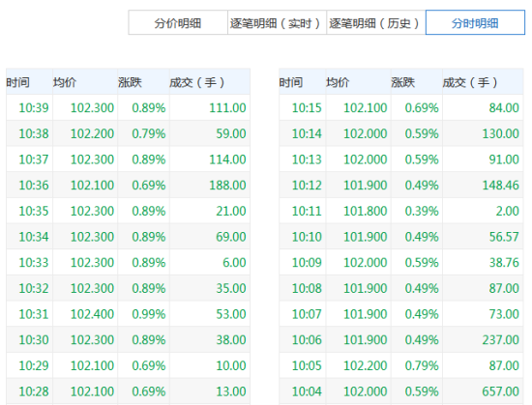532x405 pixels.
Task: Click the right table 均价 column header
Action: pos(358,82)
